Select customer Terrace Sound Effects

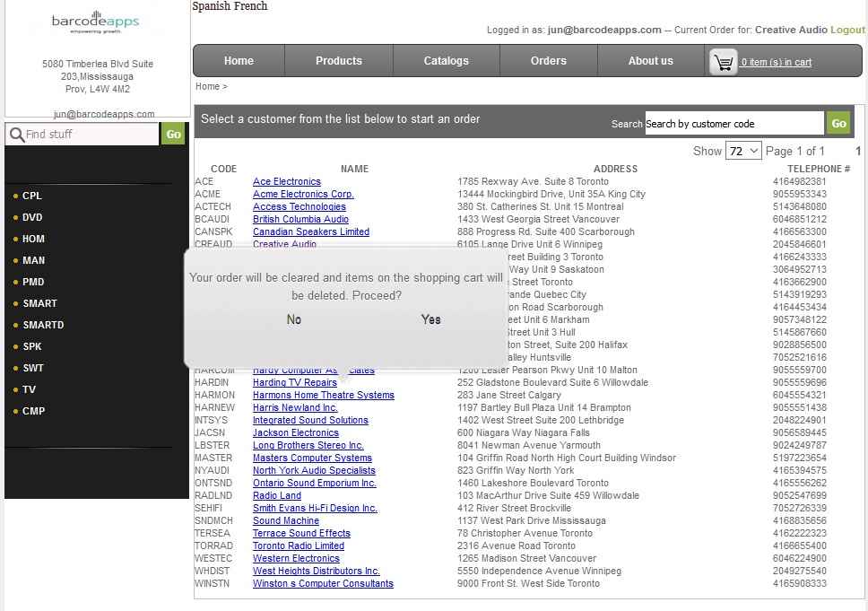pos(301,534)
